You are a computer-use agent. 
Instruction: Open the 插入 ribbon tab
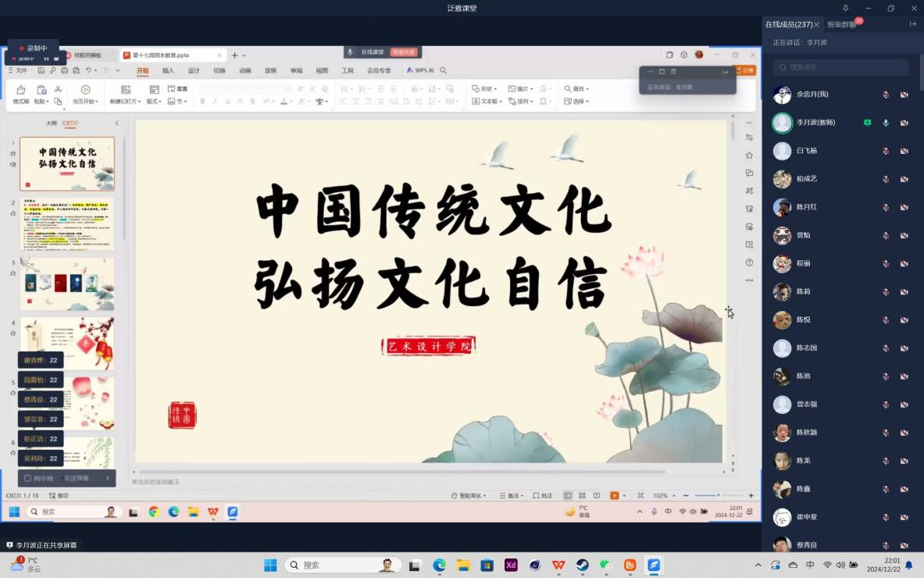pyautogui.click(x=168, y=71)
